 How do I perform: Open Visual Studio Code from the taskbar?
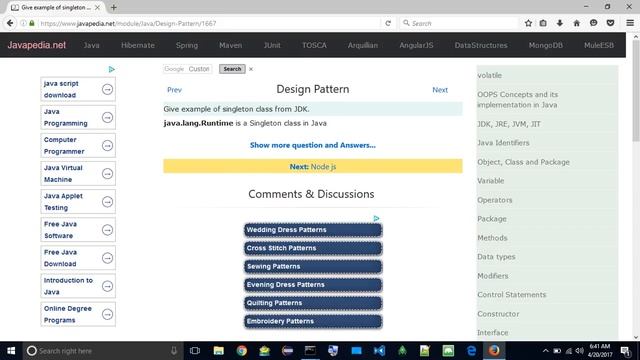click(x=379, y=351)
